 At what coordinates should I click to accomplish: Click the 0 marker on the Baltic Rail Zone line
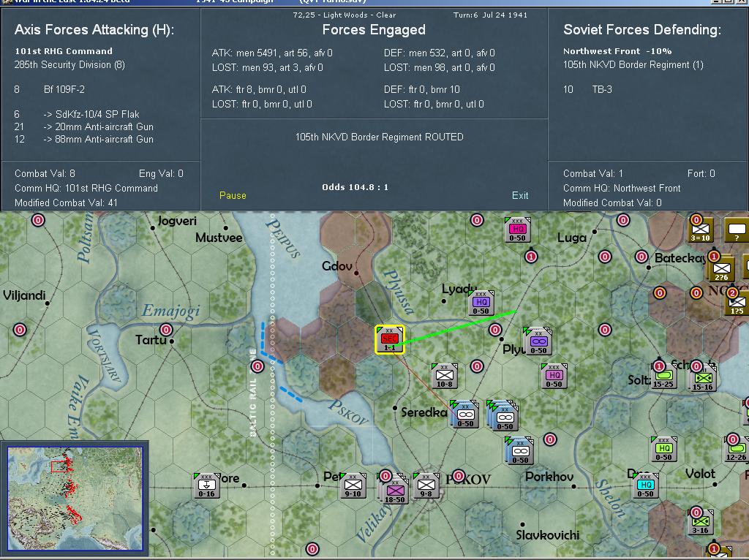click(257, 366)
